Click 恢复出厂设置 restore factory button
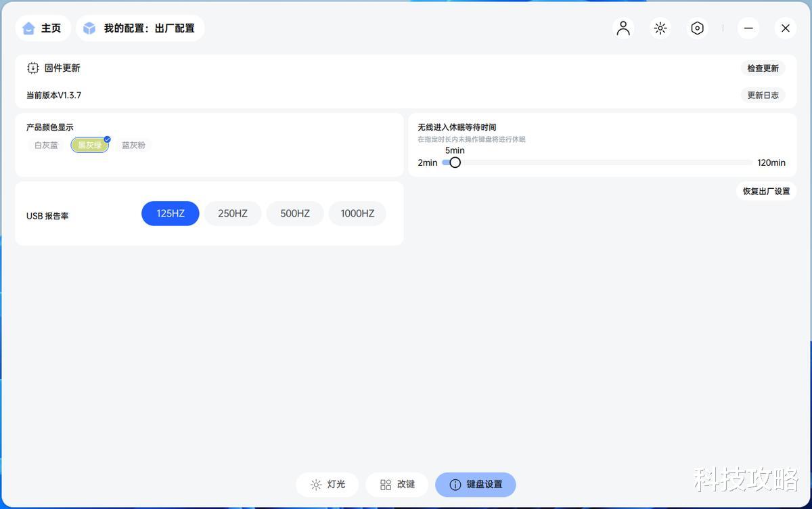This screenshot has width=812, height=509. pyautogui.click(x=766, y=192)
